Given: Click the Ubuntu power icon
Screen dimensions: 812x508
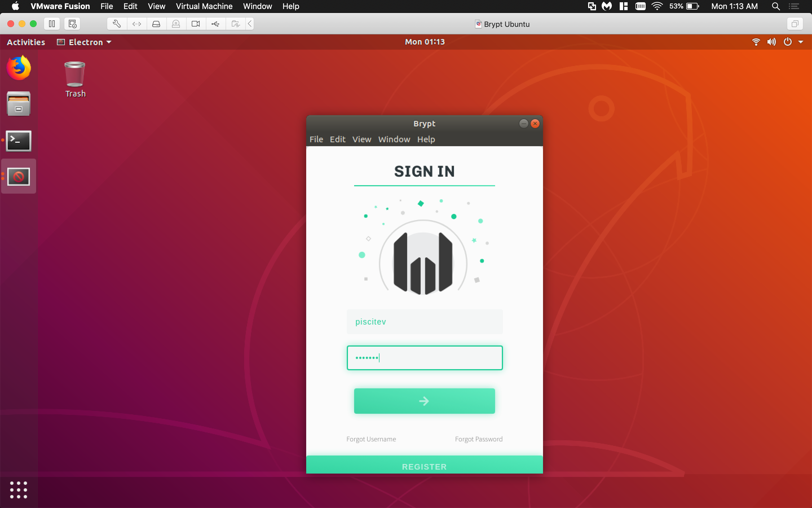Looking at the screenshot, I should tap(787, 42).
